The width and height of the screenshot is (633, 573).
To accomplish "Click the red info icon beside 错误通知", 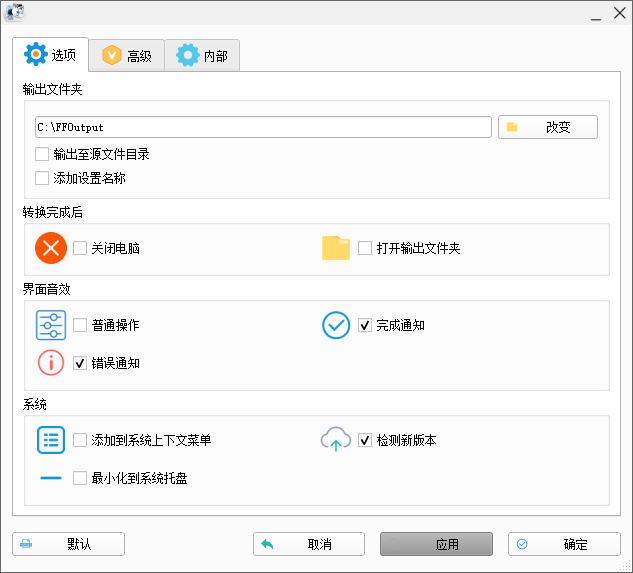I will [51, 363].
